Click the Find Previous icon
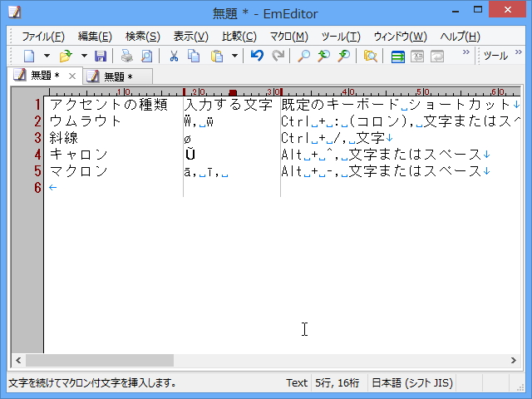 coord(323,56)
